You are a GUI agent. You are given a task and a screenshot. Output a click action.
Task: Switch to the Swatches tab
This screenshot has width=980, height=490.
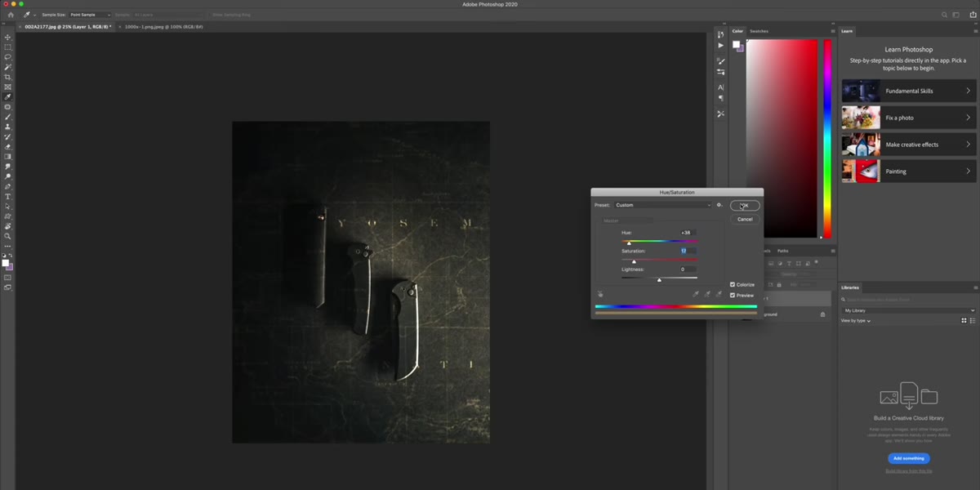(759, 31)
